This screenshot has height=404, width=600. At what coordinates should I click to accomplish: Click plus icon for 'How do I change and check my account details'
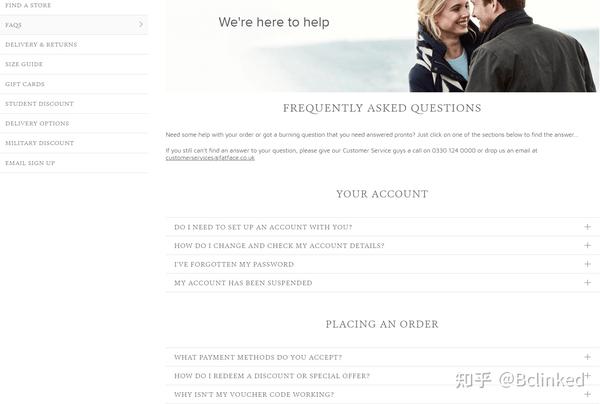pyautogui.click(x=587, y=245)
